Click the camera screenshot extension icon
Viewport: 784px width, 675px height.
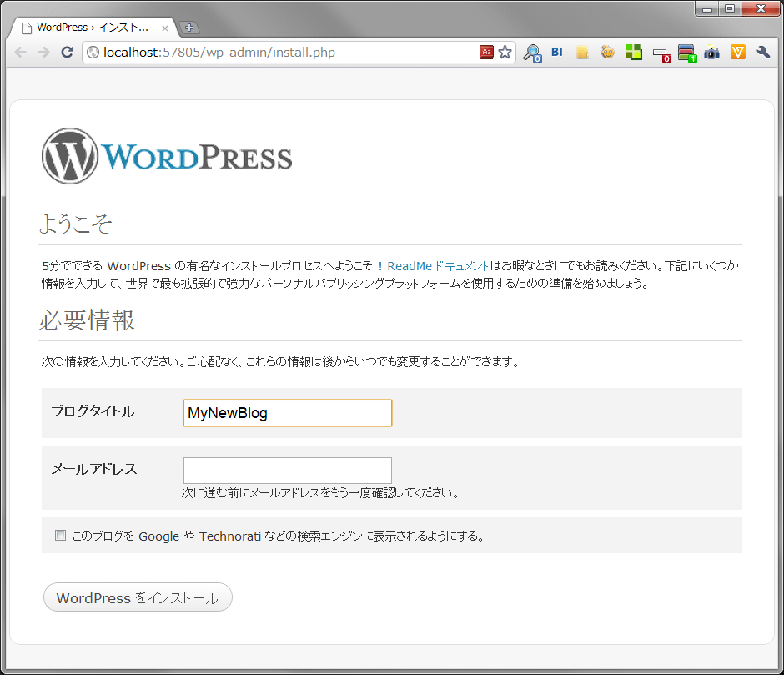tap(712, 53)
